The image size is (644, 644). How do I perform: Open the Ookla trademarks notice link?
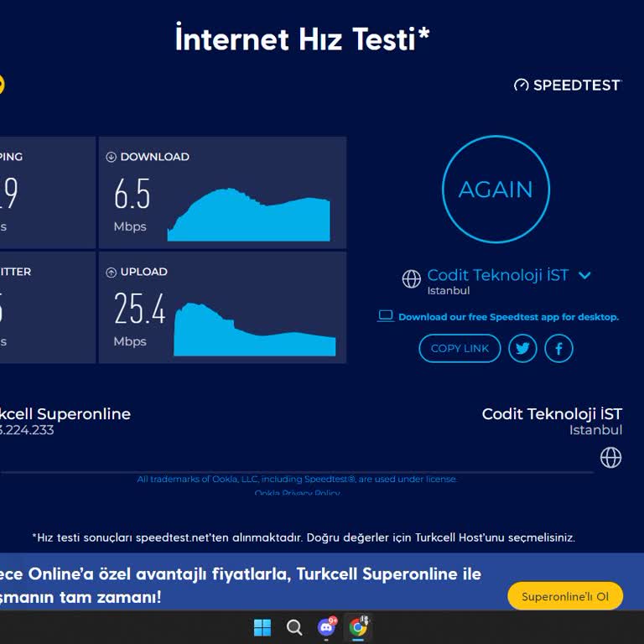click(297, 479)
